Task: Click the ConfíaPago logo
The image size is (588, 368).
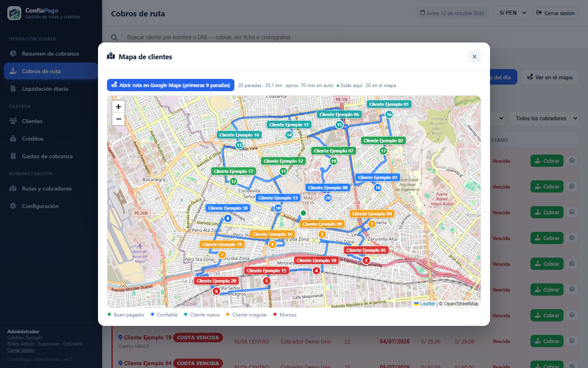Action: pyautogui.click(x=14, y=13)
